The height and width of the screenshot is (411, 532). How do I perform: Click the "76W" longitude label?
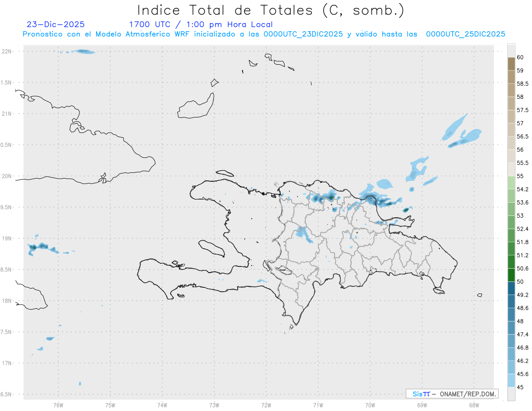pos(58,405)
